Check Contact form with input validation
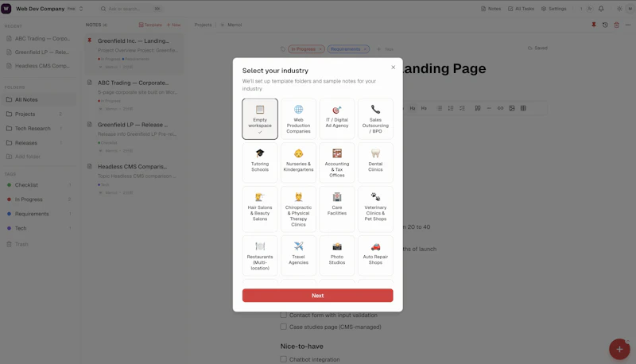The width and height of the screenshot is (636, 364). [x=284, y=315]
